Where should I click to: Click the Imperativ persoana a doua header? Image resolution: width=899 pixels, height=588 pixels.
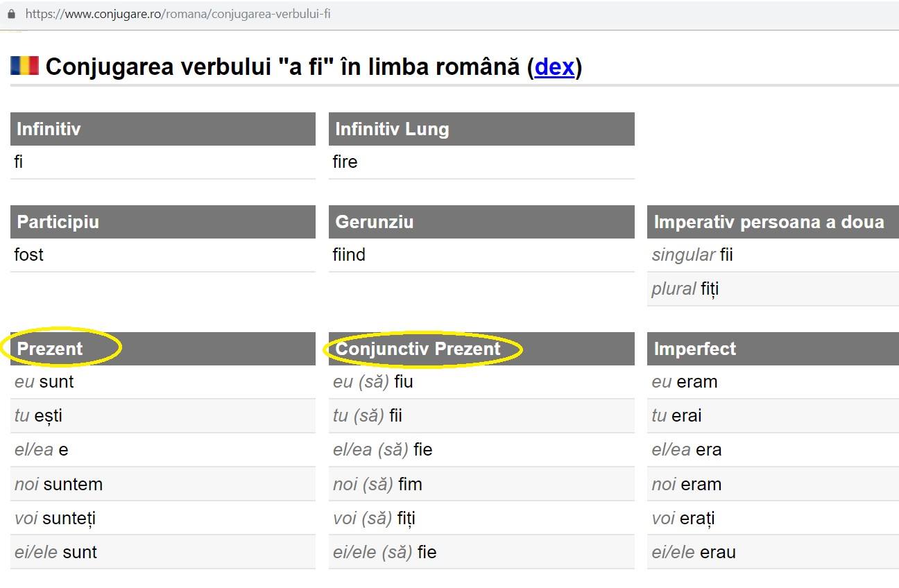tap(773, 222)
